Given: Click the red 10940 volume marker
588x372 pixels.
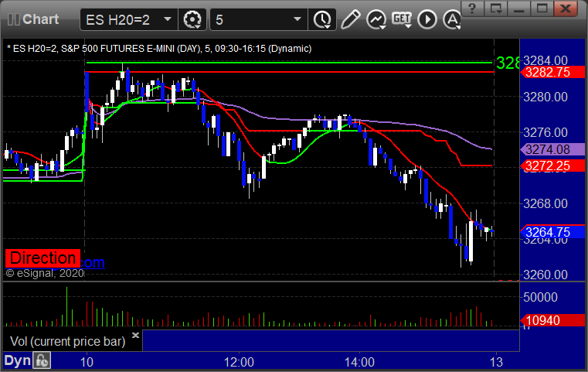Looking at the screenshot, I should pyautogui.click(x=552, y=320).
